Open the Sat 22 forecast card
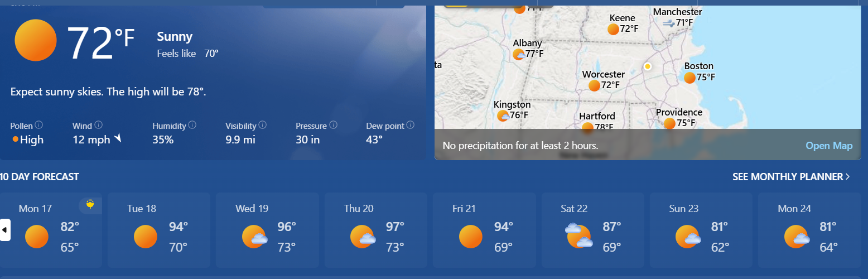 592,230
